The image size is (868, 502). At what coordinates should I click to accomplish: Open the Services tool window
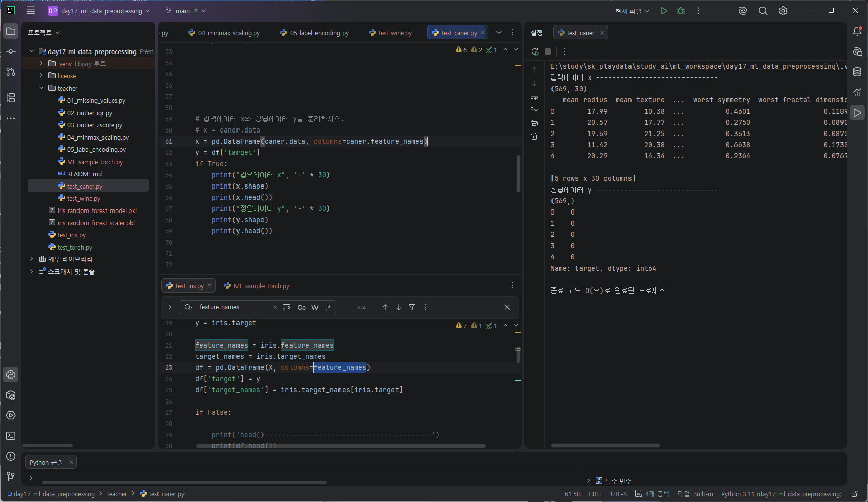(11, 415)
